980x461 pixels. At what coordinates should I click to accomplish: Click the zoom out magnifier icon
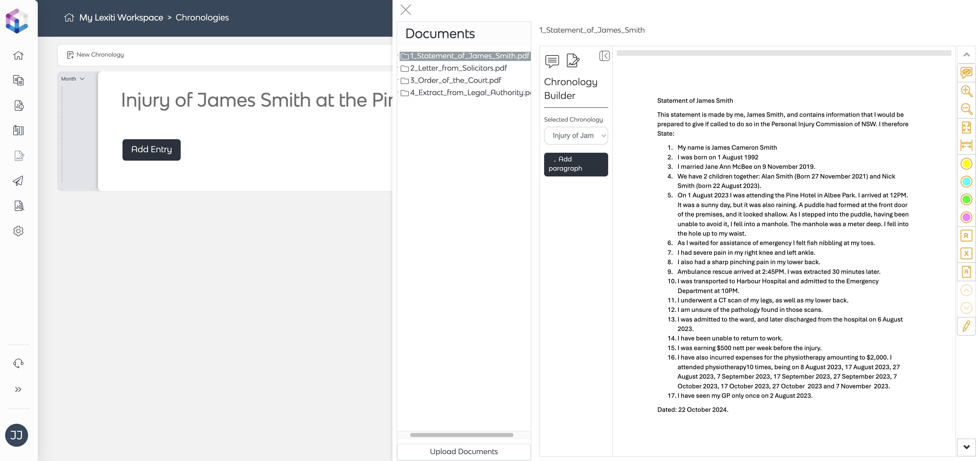click(966, 109)
